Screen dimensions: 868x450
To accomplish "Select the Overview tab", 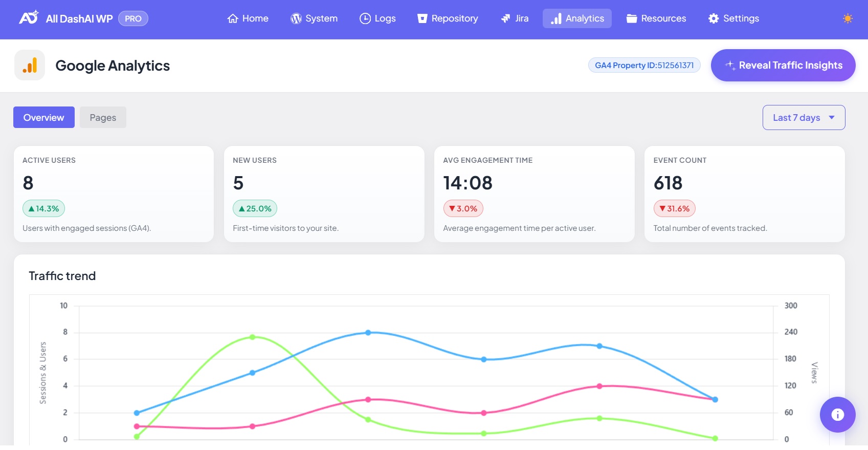I will (44, 118).
